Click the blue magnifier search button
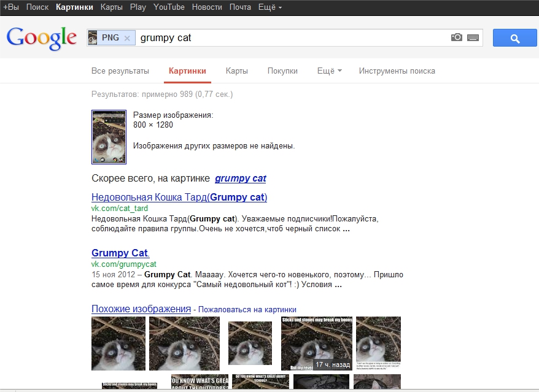This screenshot has width=539, height=392. point(514,38)
